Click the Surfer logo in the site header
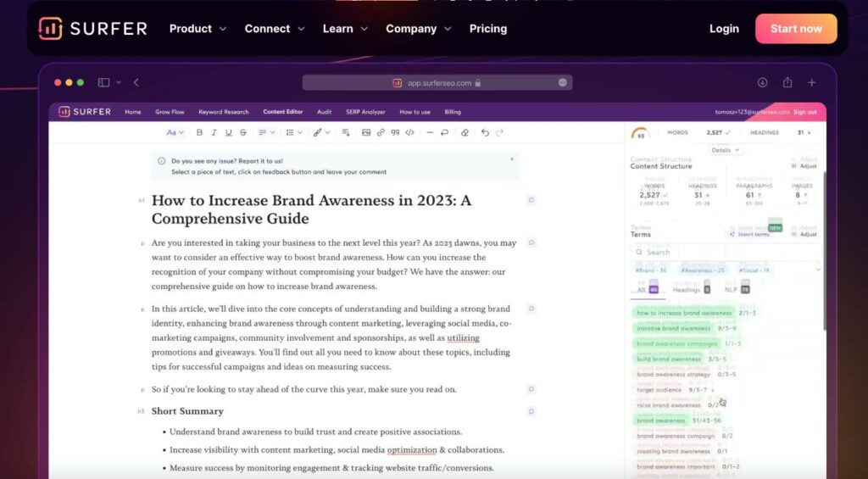Image resolution: width=868 pixels, height=479 pixels. click(x=93, y=29)
